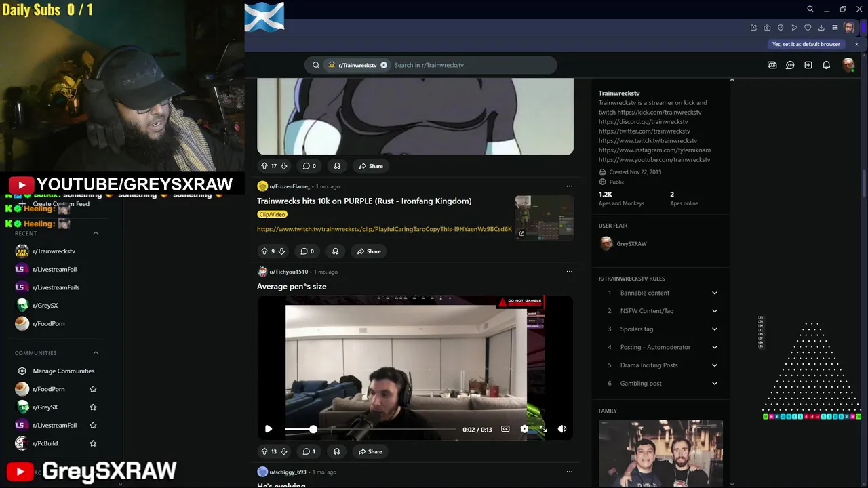The image size is (868, 488).
Task: Open Reddit advertise icon
Action: 772,65
